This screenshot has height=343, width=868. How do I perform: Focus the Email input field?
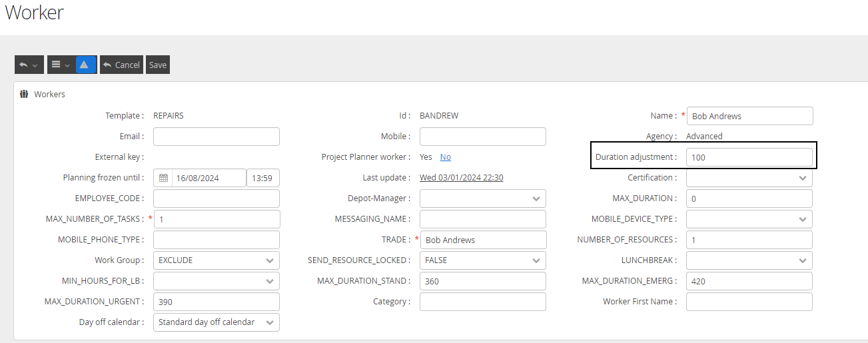pos(216,137)
